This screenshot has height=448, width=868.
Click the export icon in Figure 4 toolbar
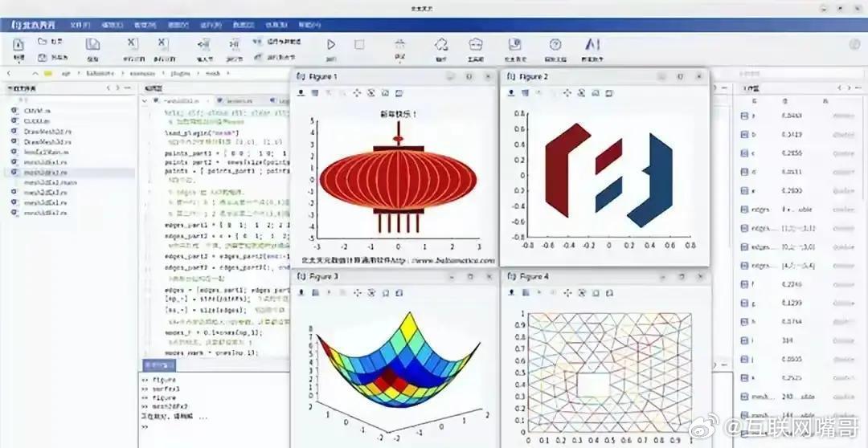pyautogui.click(x=511, y=292)
